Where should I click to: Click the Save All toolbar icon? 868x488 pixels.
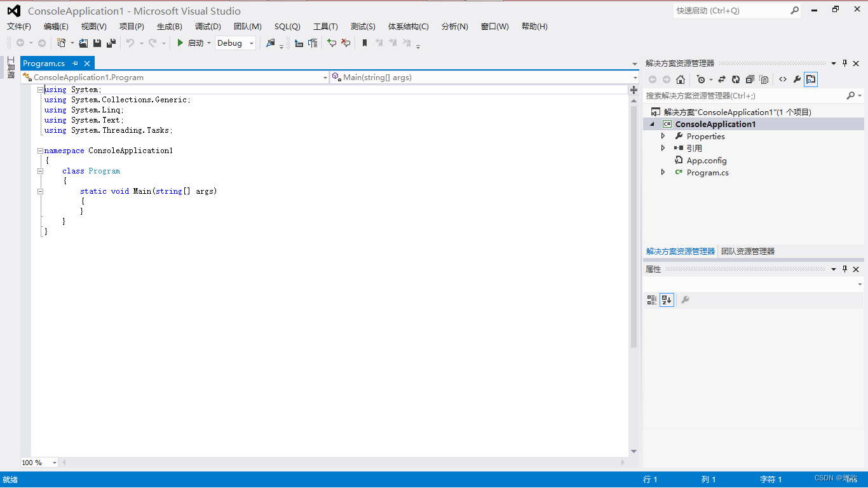[x=111, y=43]
